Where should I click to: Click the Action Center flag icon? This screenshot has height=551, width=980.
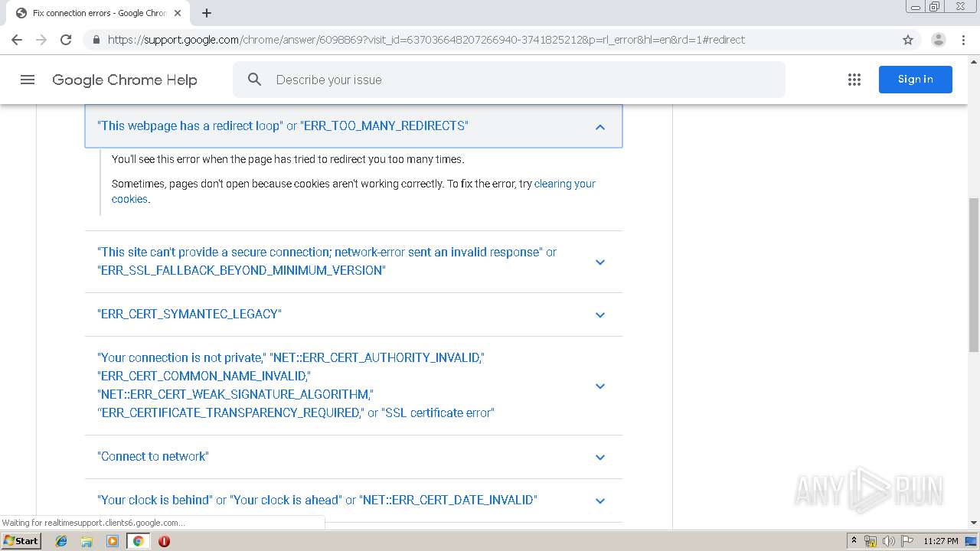click(x=906, y=541)
